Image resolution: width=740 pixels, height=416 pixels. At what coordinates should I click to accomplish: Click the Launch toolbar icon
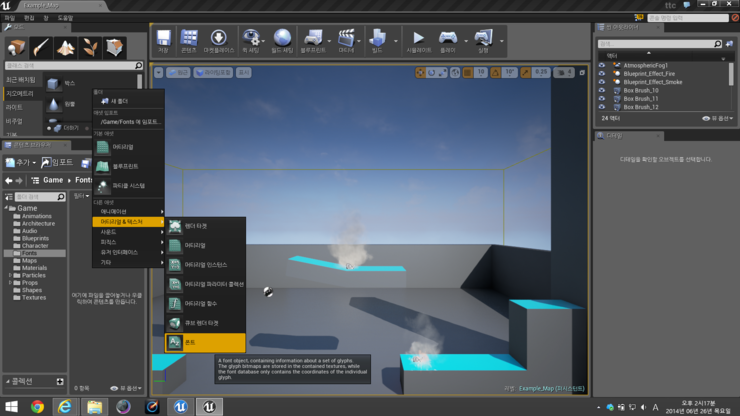tap(483, 41)
